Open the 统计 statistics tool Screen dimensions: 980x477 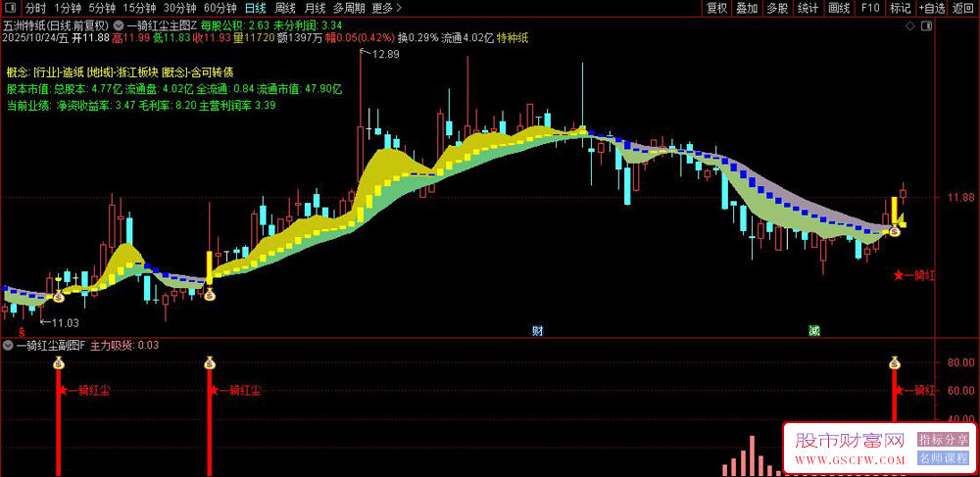808,8
